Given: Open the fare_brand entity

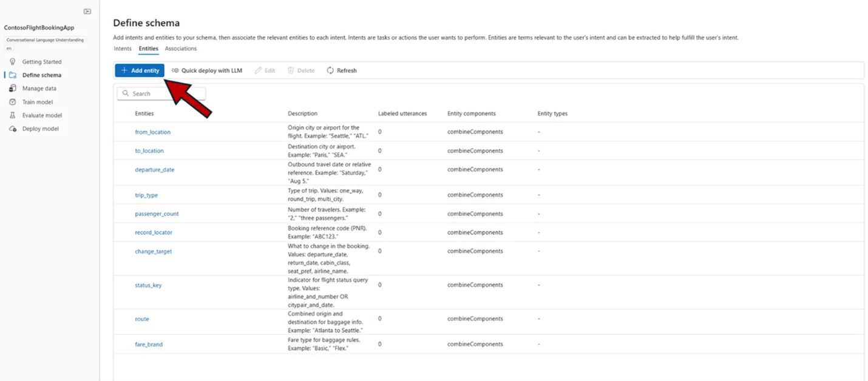Looking at the screenshot, I should pos(148,344).
